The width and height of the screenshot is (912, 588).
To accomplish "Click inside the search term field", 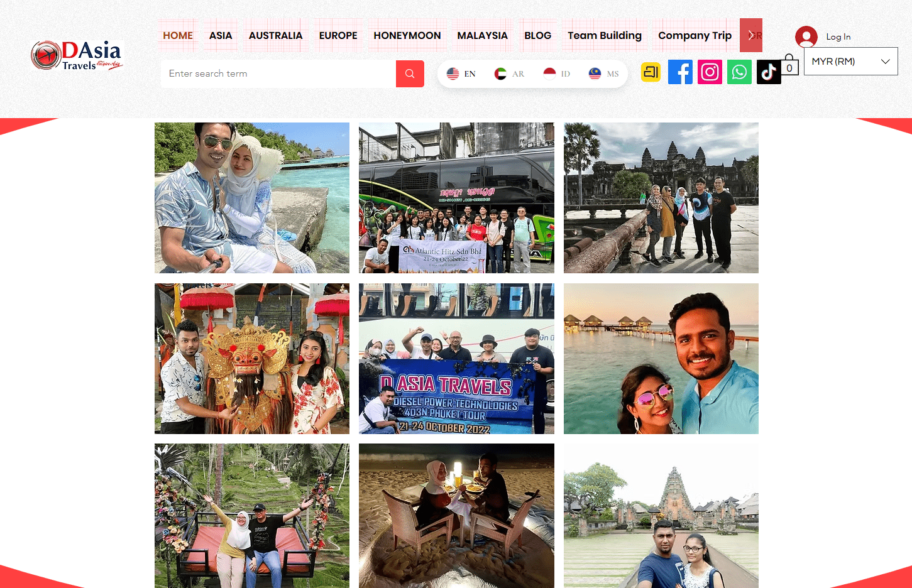I will (277, 73).
